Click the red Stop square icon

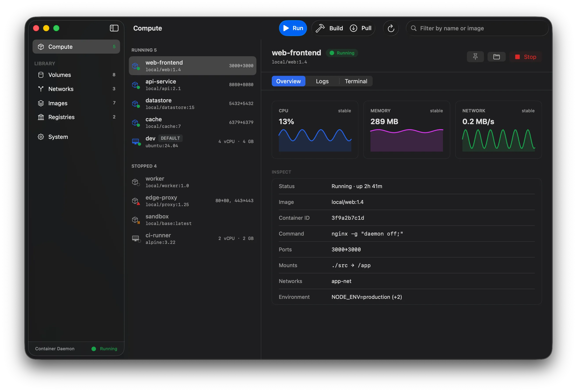[517, 57]
